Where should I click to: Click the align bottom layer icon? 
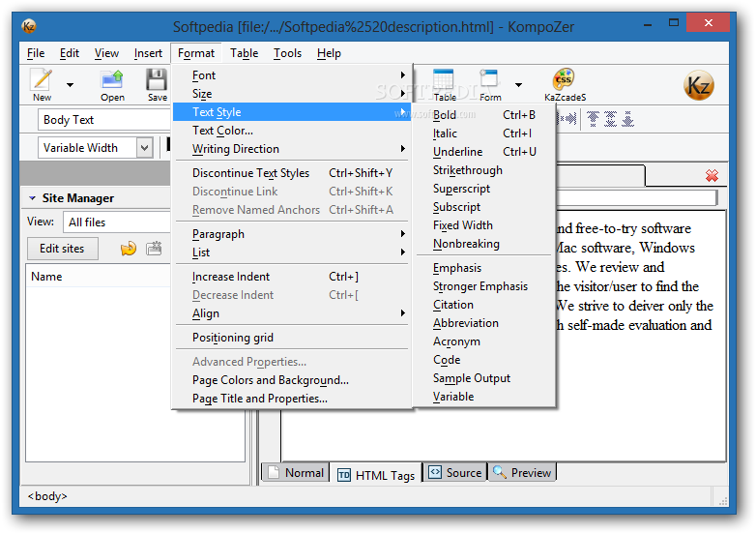[627, 119]
